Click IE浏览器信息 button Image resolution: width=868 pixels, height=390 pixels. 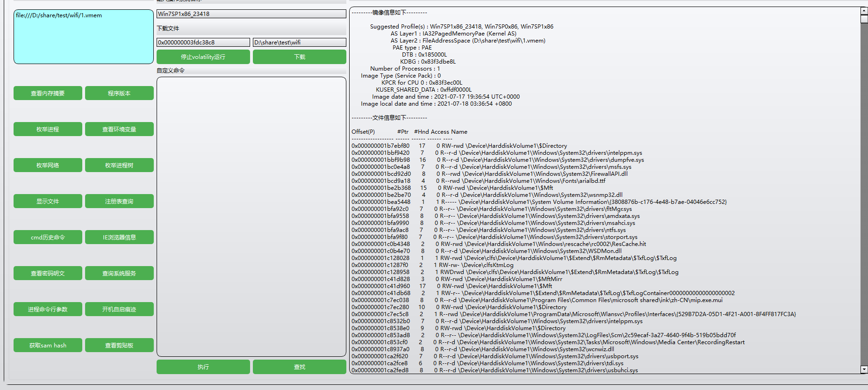click(119, 237)
